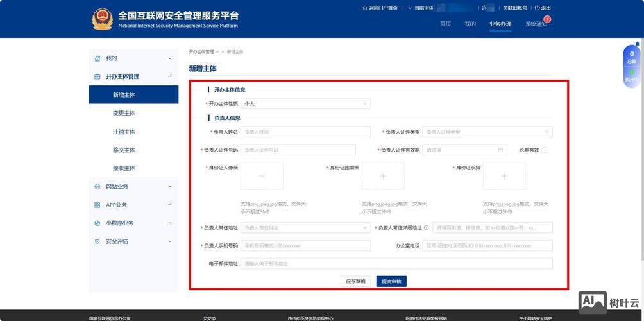Expand the APP业务 sidebar section
Viewport: 644px width, 321px height.
click(x=170, y=205)
